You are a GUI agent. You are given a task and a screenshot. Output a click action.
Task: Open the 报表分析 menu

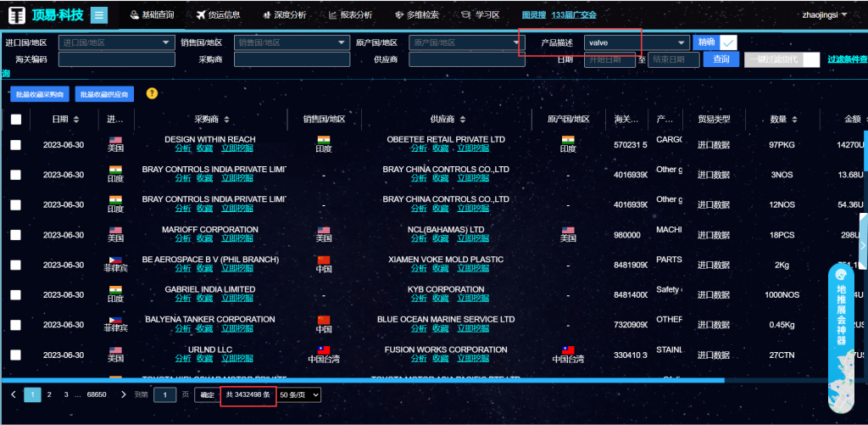351,15
